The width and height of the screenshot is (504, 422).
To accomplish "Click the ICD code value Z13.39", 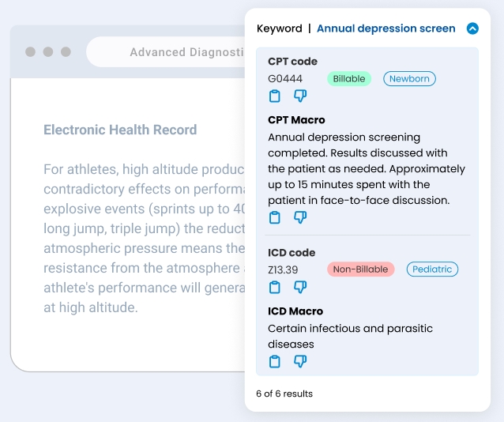I will pyautogui.click(x=283, y=269).
